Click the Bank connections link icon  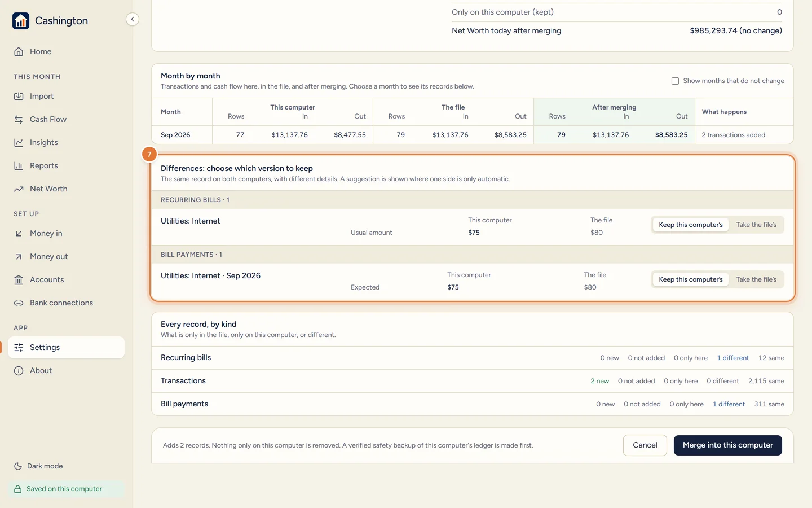[x=19, y=303]
